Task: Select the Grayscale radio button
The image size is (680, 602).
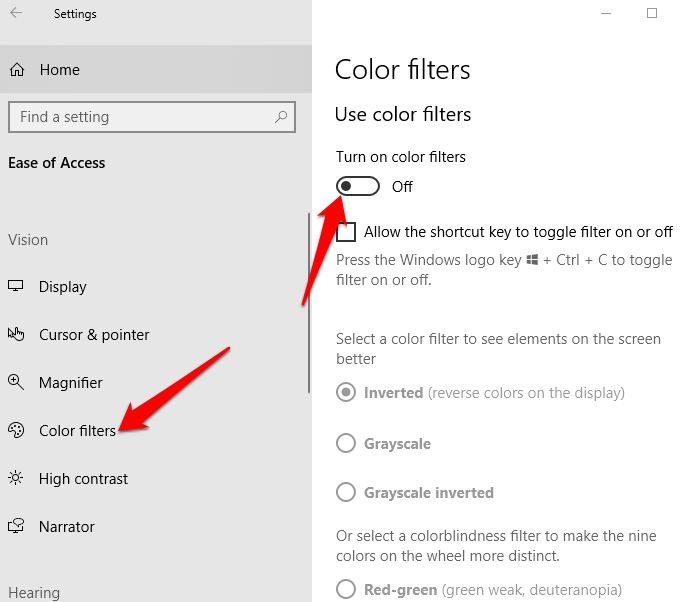Action: pyautogui.click(x=346, y=443)
